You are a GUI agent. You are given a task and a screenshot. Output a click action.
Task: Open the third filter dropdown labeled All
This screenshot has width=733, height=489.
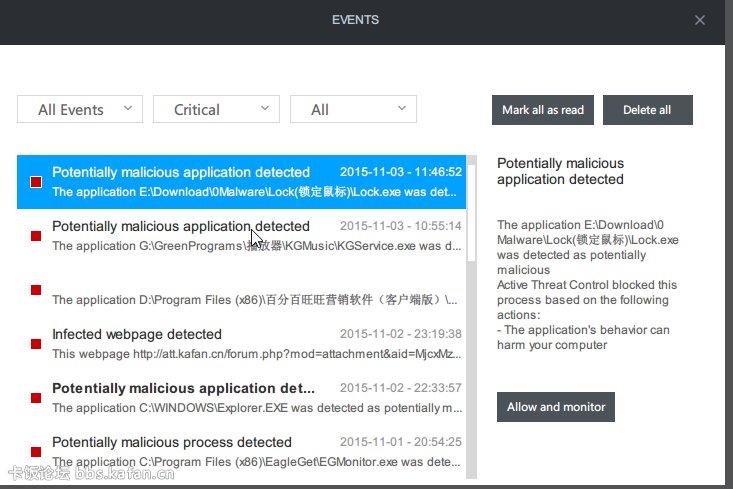[x=353, y=109]
